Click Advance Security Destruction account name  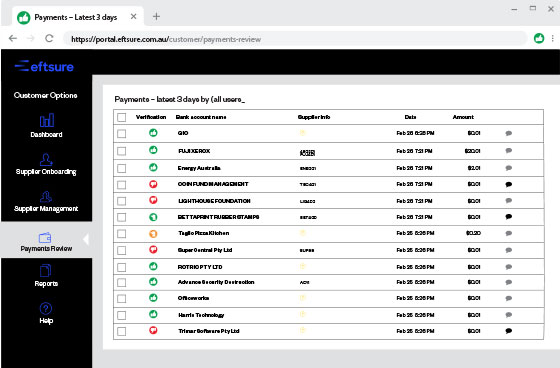coord(216,282)
